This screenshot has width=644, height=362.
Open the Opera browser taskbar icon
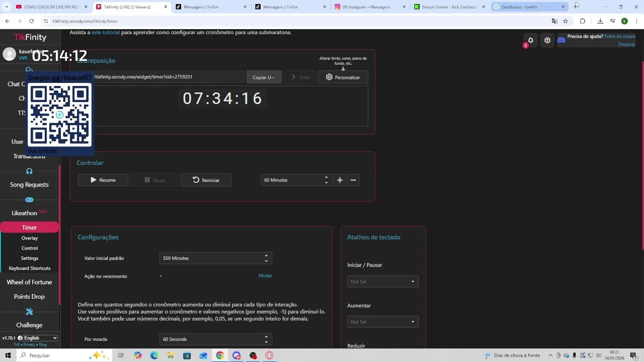coord(269,355)
